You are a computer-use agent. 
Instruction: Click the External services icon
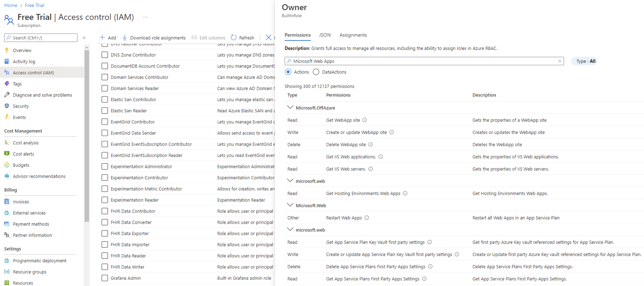click(7, 213)
